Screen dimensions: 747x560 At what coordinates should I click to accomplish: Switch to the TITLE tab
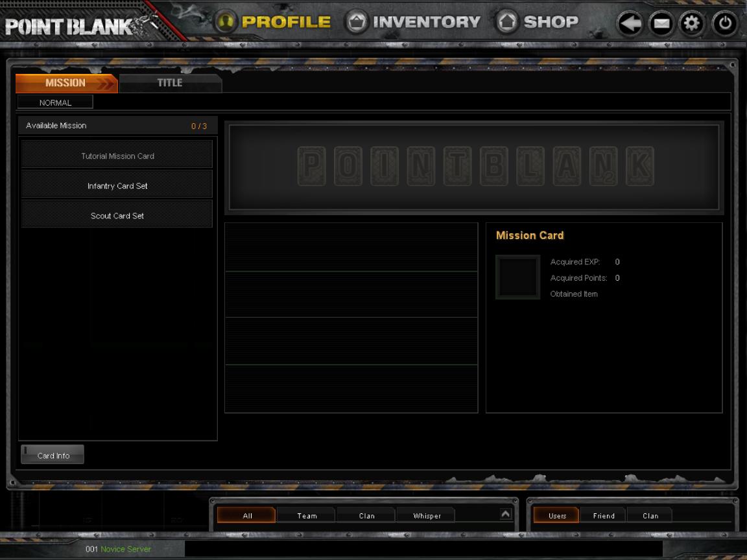tap(170, 83)
